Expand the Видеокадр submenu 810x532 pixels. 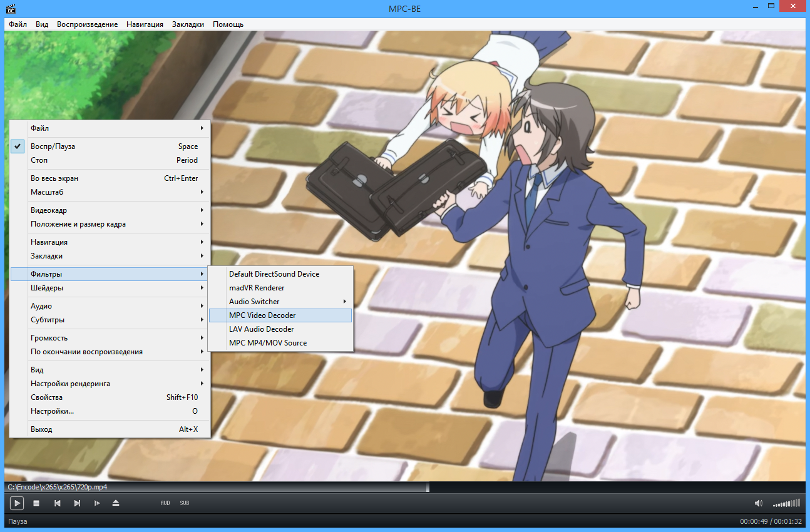pyautogui.click(x=110, y=210)
